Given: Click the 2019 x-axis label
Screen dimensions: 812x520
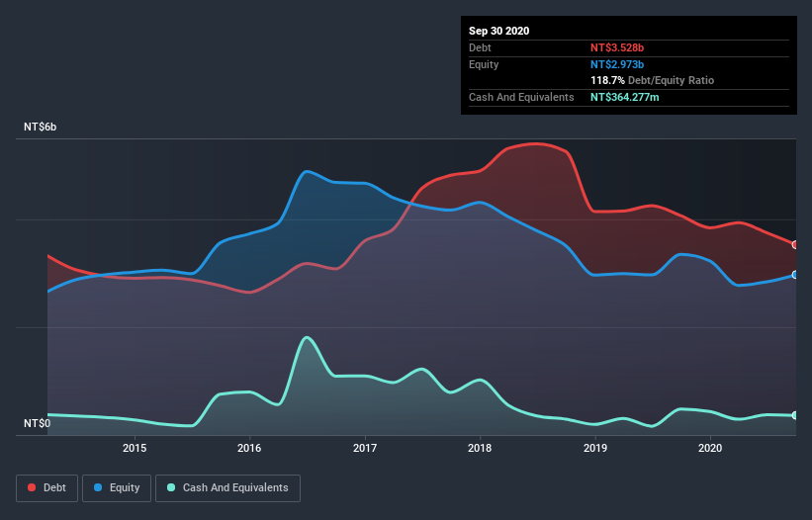Looking at the screenshot, I should tap(595, 448).
